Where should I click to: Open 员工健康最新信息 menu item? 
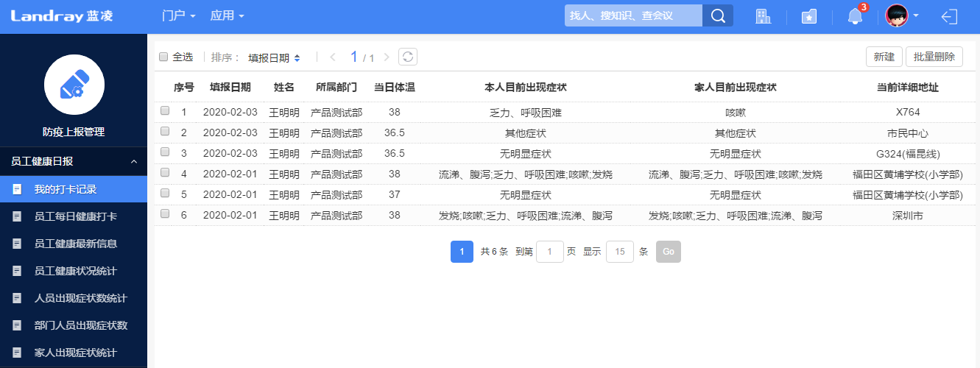click(74, 244)
